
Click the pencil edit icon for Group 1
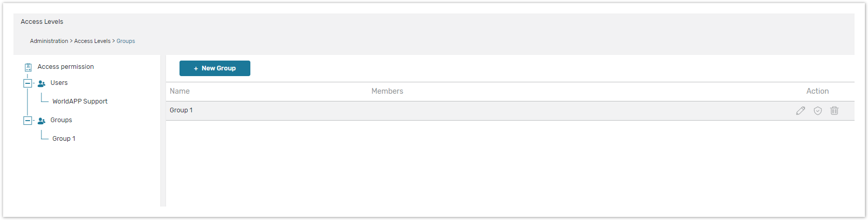coord(800,111)
